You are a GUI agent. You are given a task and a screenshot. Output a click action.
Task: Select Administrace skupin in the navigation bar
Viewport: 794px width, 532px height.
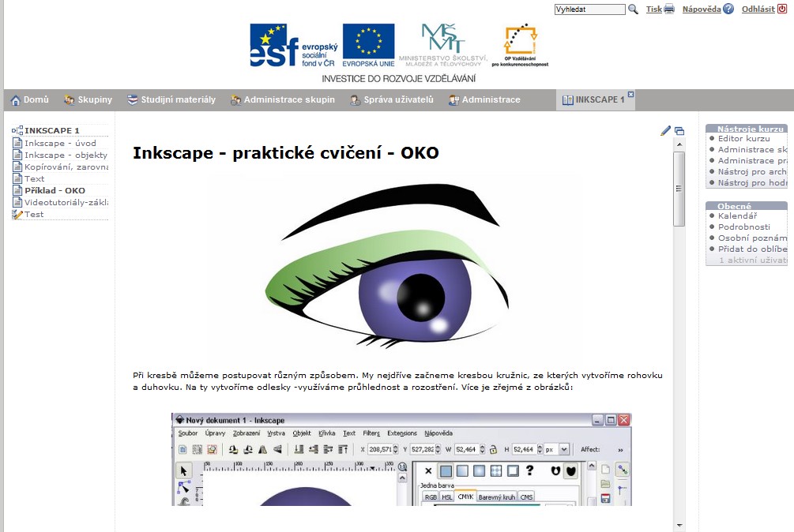pos(283,99)
